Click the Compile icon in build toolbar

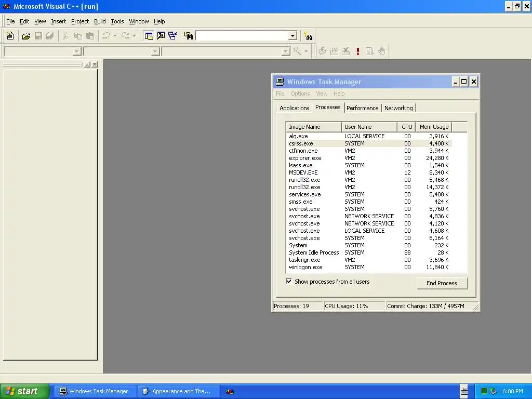point(322,51)
